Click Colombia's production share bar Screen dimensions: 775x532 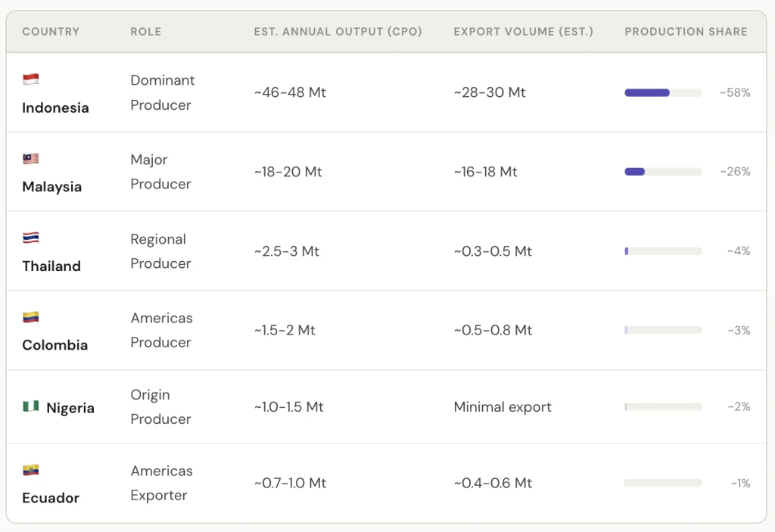tap(663, 330)
